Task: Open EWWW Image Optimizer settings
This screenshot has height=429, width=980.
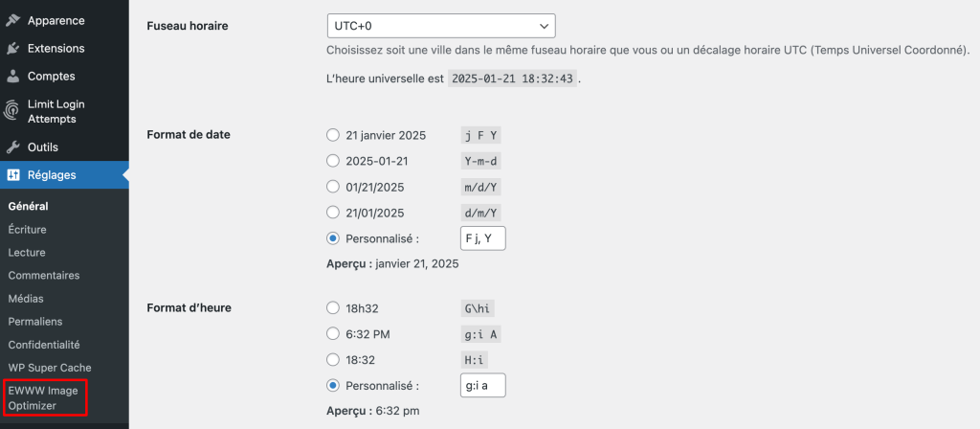Action: [43, 397]
